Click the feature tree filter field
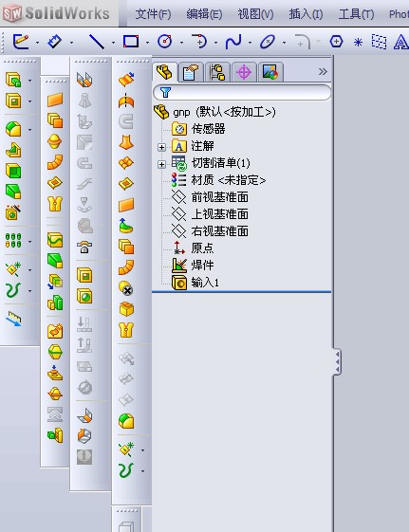Screen dimensions: 409x532 [x=242, y=92]
